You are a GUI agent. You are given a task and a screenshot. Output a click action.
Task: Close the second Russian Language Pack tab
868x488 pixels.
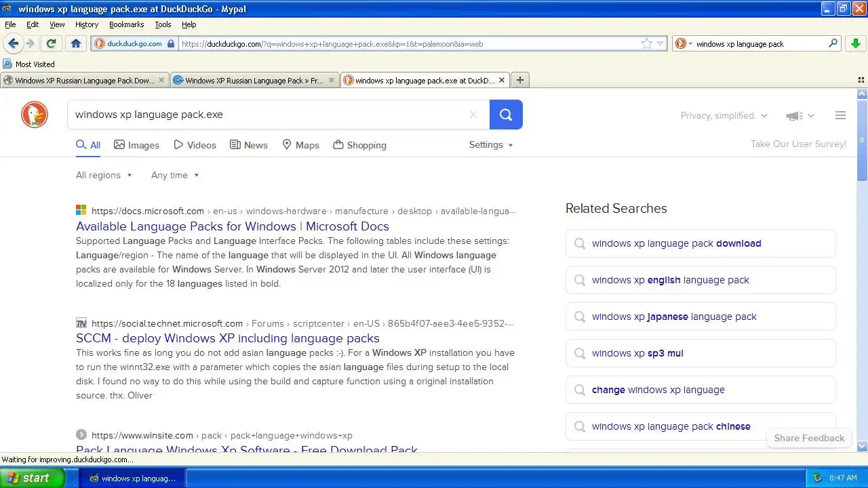click(332, 80)
